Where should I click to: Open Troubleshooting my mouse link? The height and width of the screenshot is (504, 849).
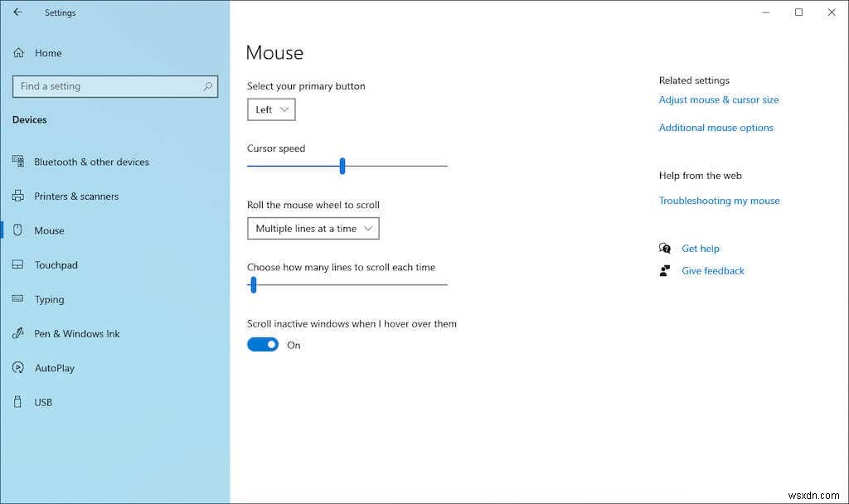719,201
